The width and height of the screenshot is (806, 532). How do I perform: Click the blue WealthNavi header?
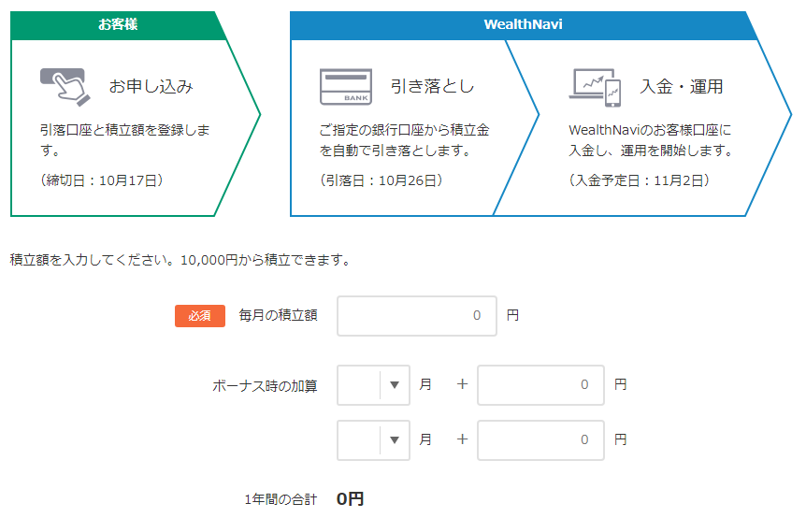(x=523, y=25)
